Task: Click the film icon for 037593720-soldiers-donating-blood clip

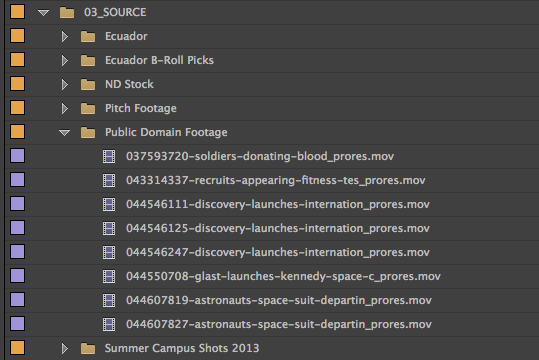Action: 109,156
